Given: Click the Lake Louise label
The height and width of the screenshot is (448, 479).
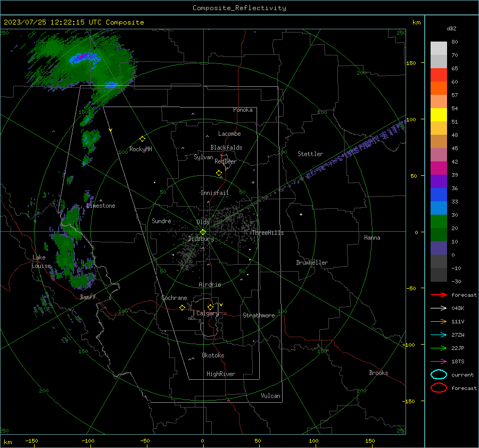Looking at the screenshot, I should pyautogui.click(x=41, y=262).
